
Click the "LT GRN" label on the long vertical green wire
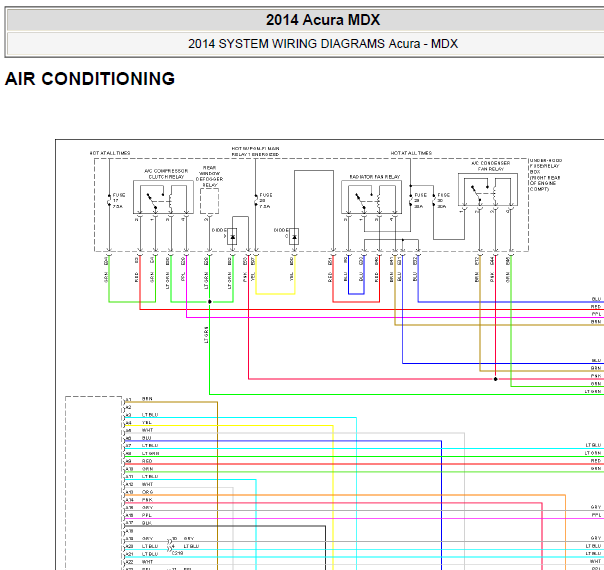pos(206,334)
